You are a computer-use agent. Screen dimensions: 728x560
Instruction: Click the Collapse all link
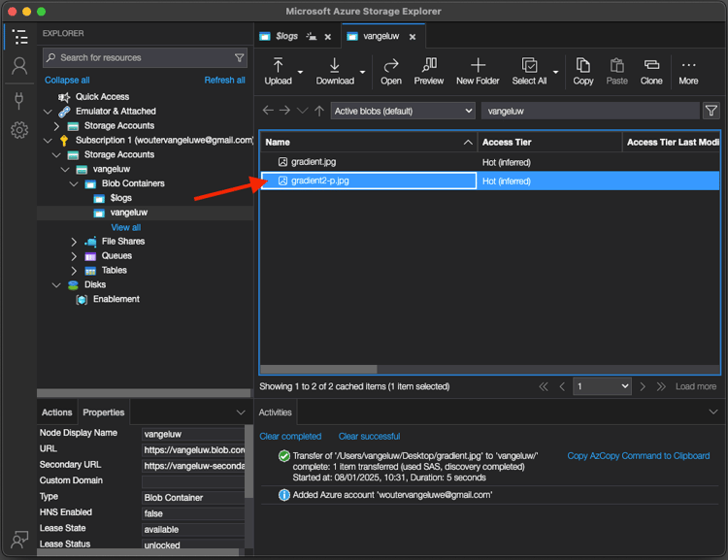click(x=67, y=80)
